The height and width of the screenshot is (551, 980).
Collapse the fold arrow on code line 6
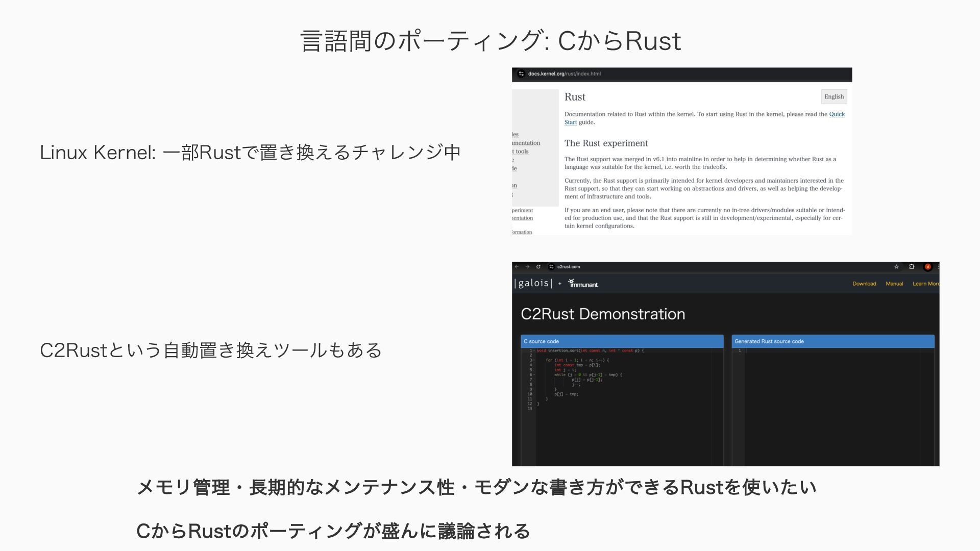(x=534, y=375)
